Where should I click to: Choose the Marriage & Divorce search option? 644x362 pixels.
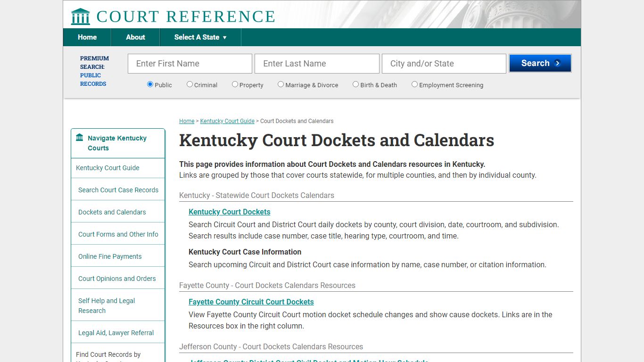coord(281,83)
